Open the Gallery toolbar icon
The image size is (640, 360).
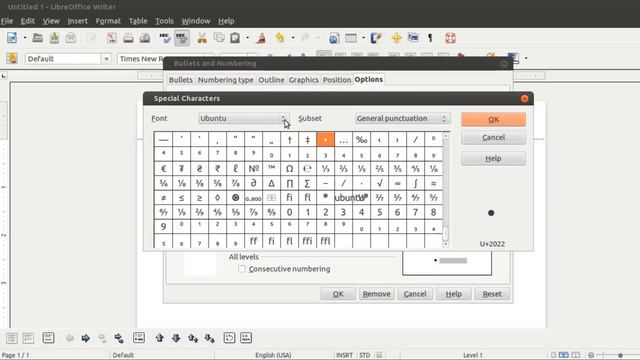413,38
